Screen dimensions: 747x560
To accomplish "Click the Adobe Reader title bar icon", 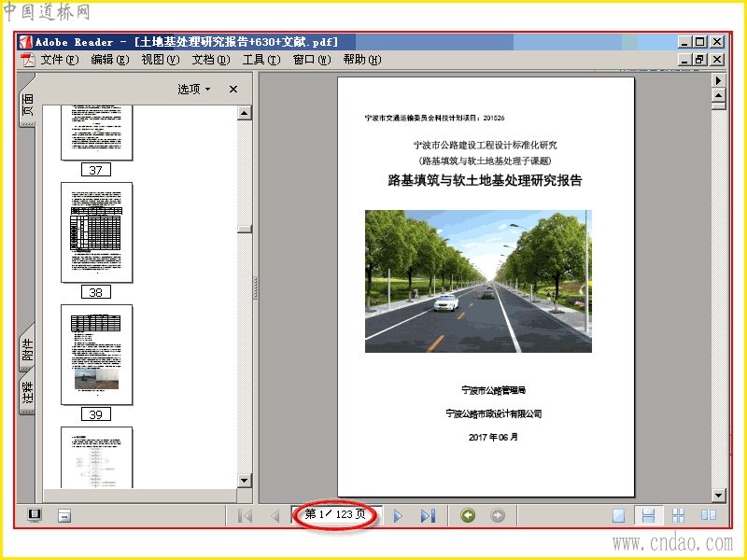I will 25,42.
